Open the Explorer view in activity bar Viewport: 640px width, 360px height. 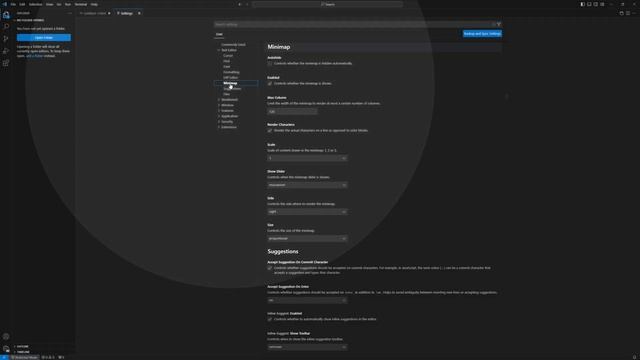(6, 15)
